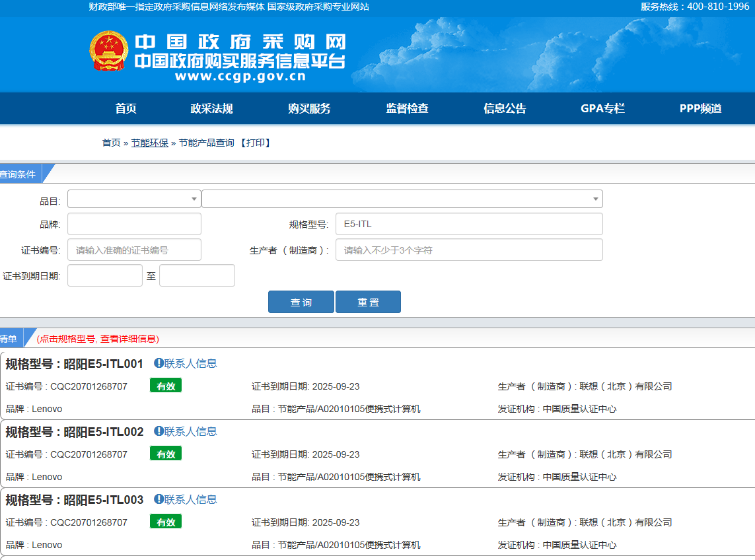Click 首页 in the breadcrumb trail
Viewport: 755px width, 560px height.
coord(111,143)
